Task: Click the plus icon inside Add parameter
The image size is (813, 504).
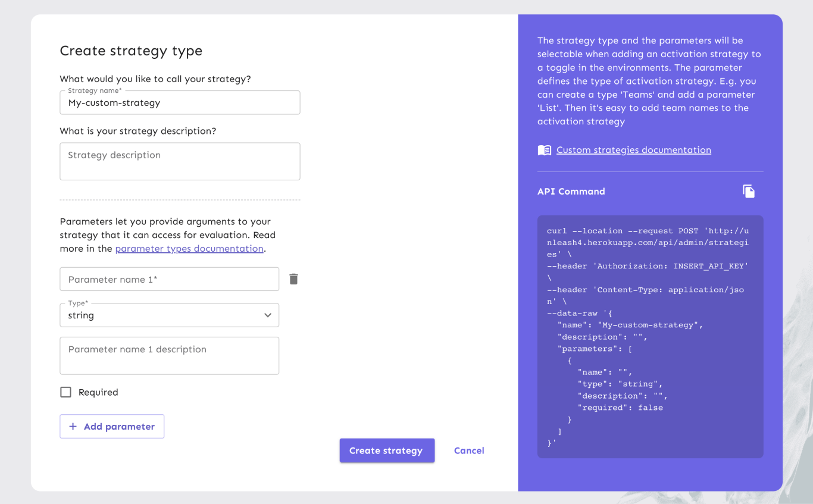Action: 73,426
